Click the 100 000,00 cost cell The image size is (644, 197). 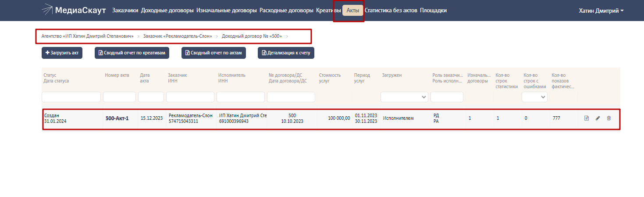339,118
